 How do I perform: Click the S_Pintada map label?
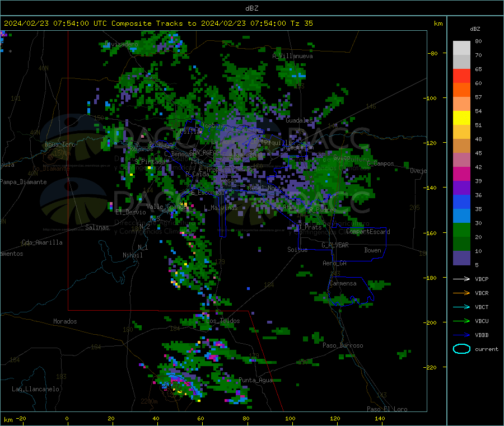click(150, 161)
